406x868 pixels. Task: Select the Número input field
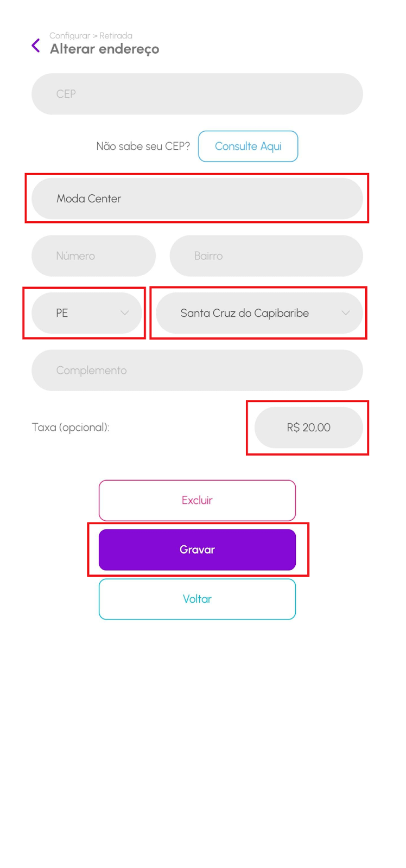point(93,256)
